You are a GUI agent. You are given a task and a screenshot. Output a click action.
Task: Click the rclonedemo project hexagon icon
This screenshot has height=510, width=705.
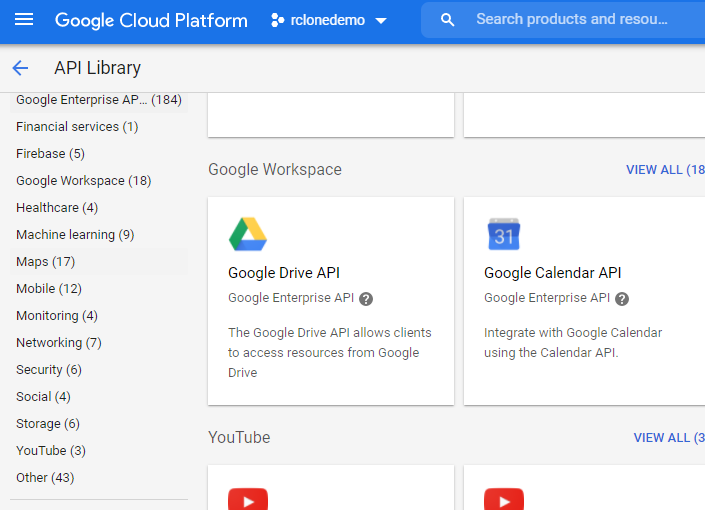(277, 20)
